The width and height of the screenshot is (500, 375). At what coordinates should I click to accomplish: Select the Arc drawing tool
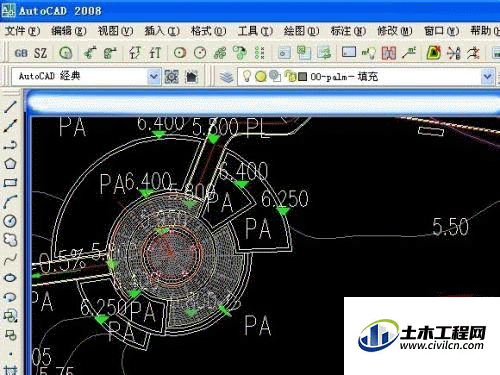coord(10,202)
